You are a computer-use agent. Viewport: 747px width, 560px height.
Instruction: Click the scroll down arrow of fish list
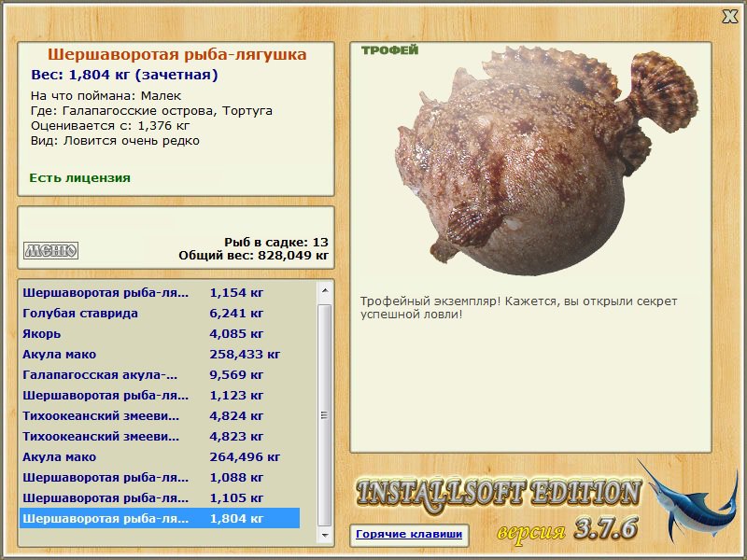point(325,535)
